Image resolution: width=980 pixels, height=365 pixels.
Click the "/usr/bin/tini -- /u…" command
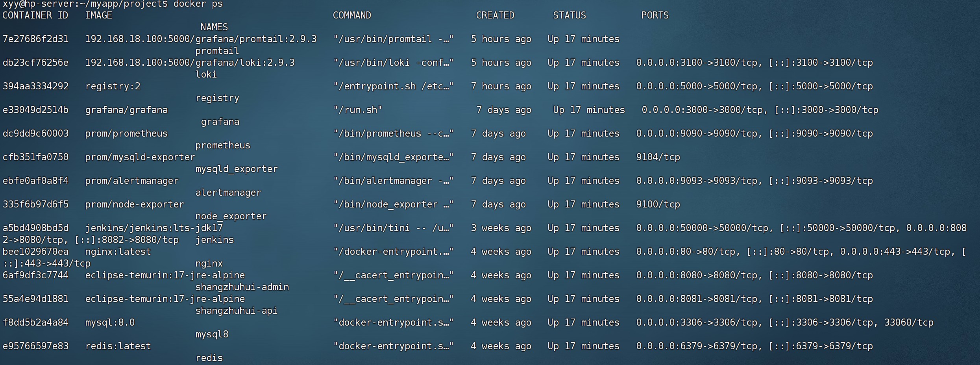click(x=393, y=228)
